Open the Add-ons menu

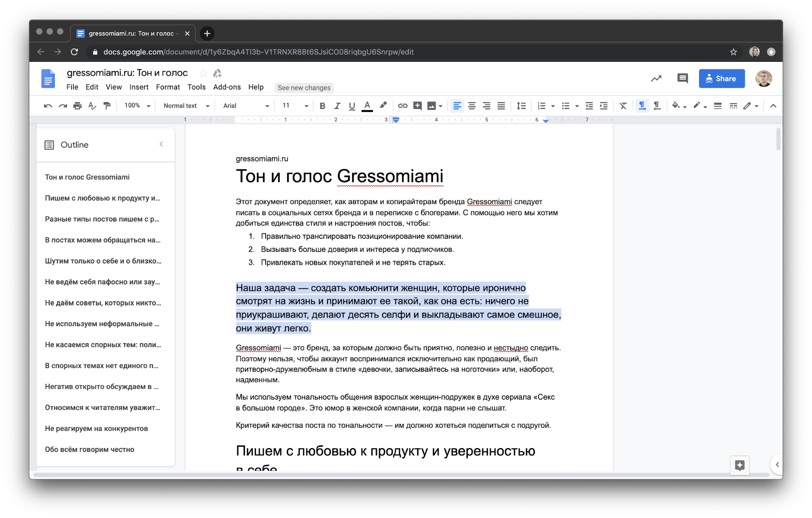[x=227, y=87]
